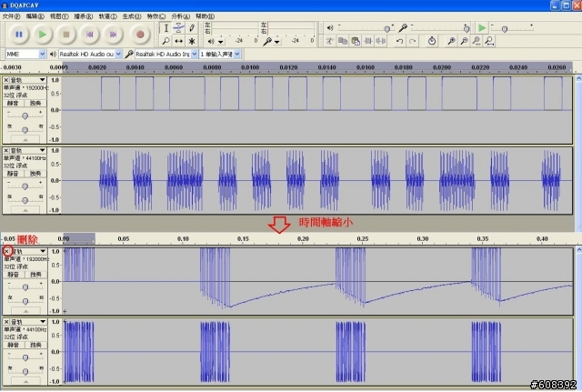This screenshot has height=392, width=582.
Task: Click the input volume slider
Action: [439, 28]
